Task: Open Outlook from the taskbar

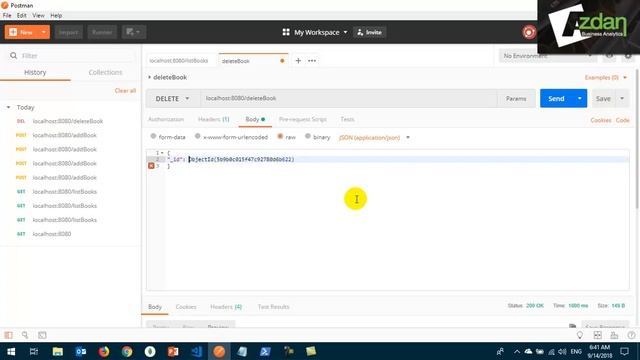Action: (x=81, y=351)
